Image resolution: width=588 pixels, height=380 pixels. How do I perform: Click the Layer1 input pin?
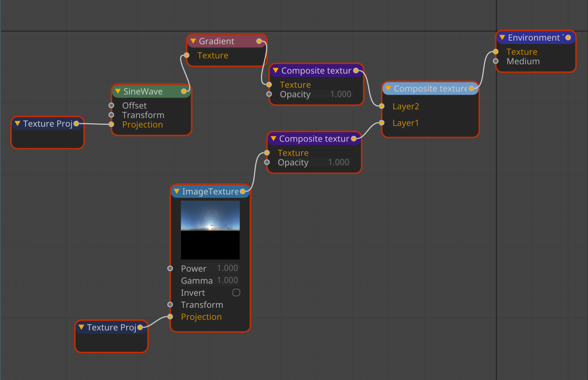(x=381, y=123)
